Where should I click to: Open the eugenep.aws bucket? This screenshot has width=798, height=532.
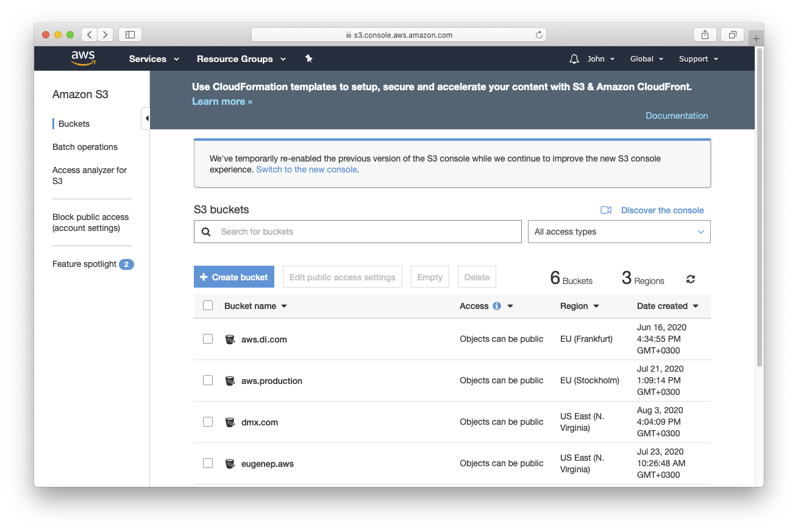tap(268, 464)
